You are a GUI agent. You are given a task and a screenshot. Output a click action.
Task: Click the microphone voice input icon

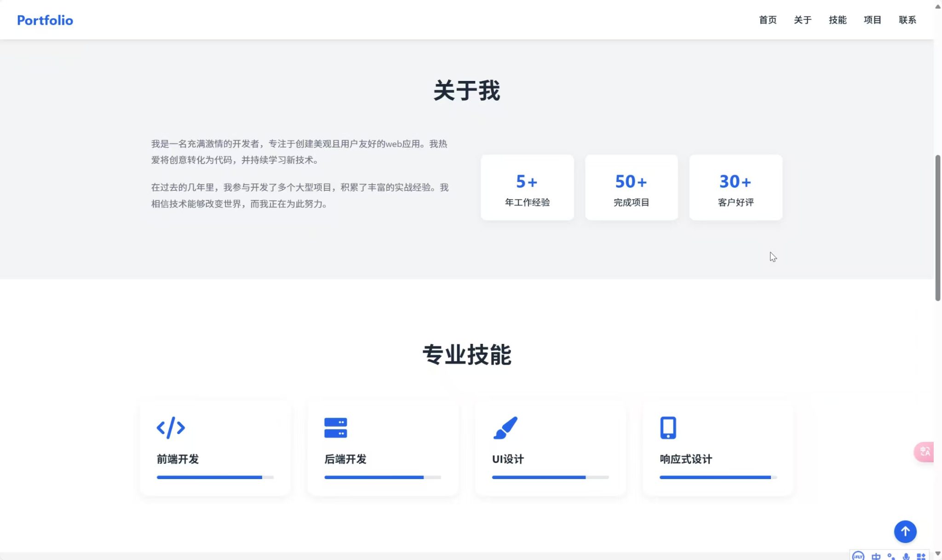[x=906, y=556]
